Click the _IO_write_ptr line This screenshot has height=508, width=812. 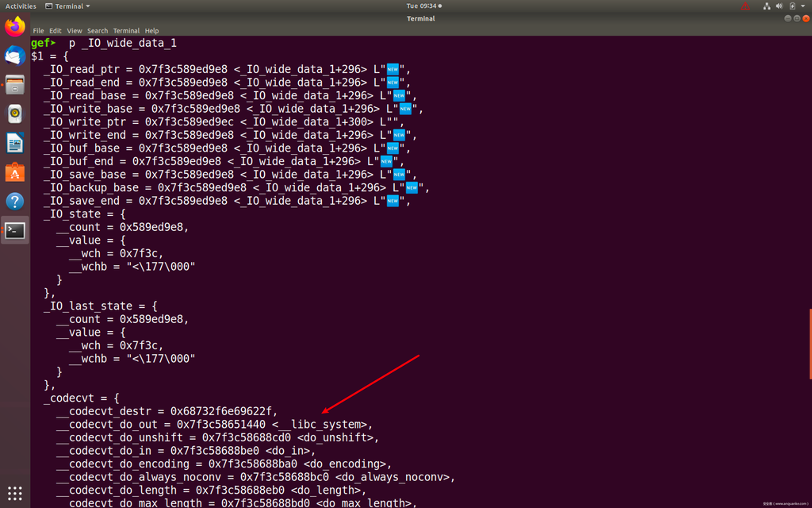click(x=224, y=121)
